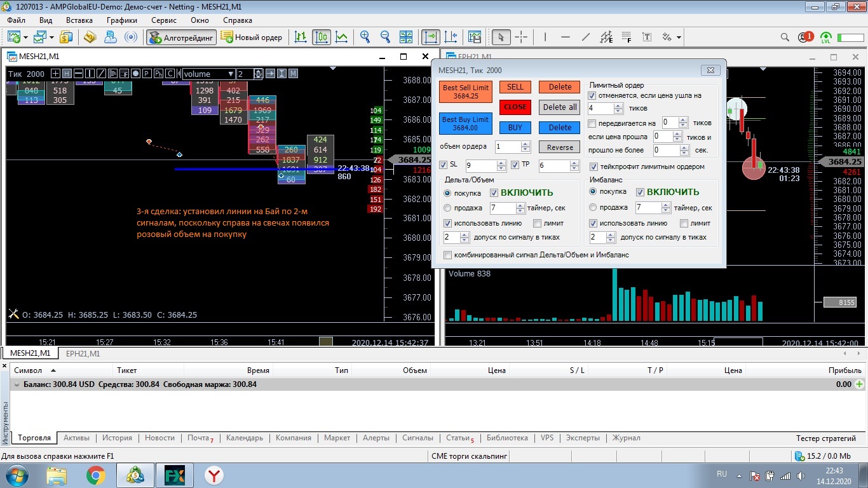
Task: Adjust Дельта/Объем timer spinner
Action: click(x=520, y=208)
